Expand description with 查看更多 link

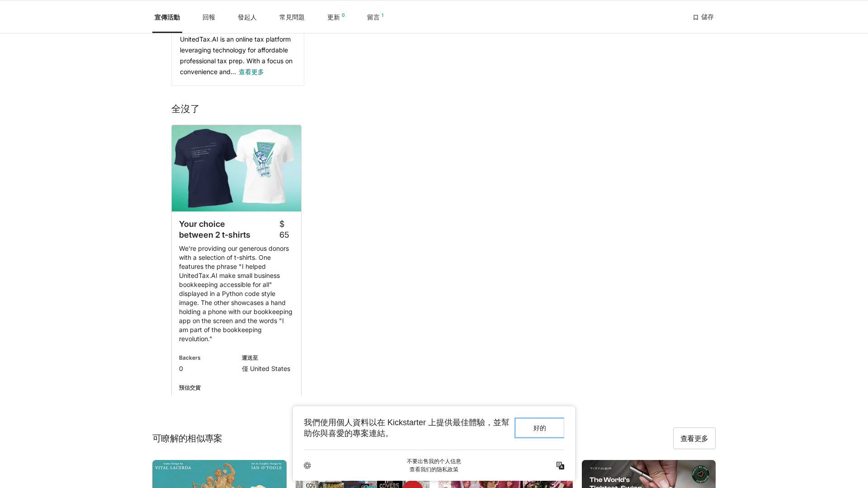[251, 72]
